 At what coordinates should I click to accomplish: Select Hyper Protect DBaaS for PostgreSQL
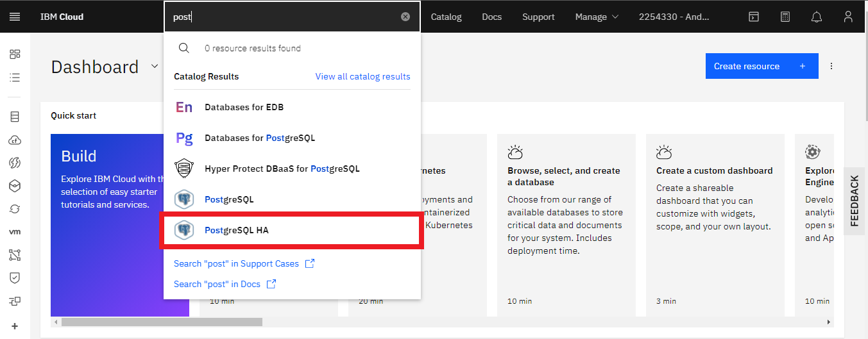[293, 169]
